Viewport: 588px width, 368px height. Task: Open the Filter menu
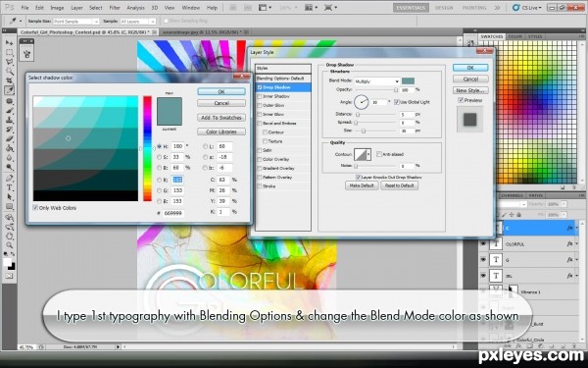tap(115, 8)
